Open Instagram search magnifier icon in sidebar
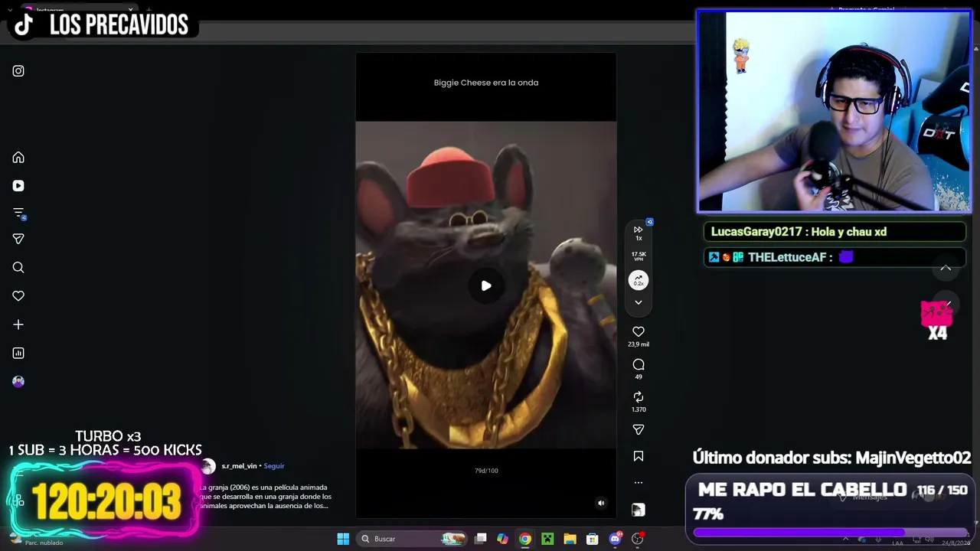 (x=18, y=268)
